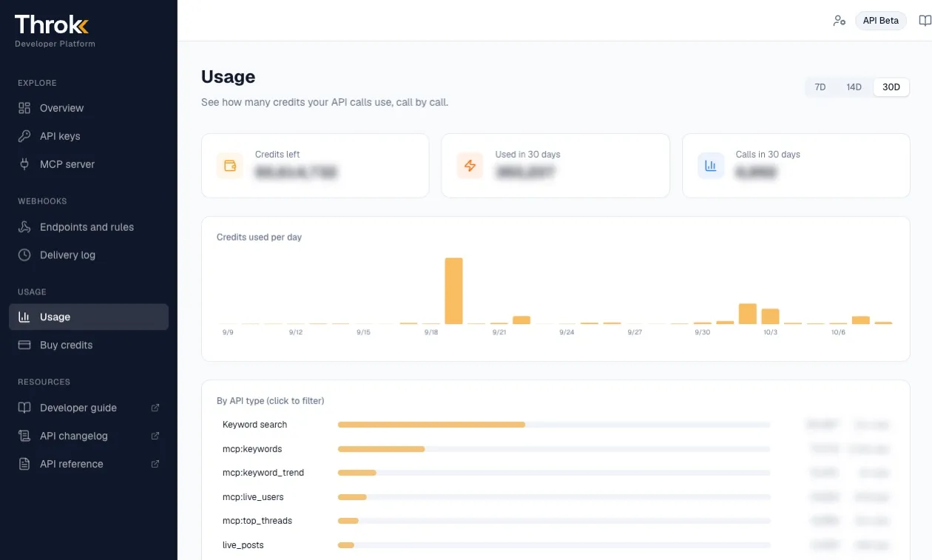This screenshot has width=932, height=560.
Task: Select the 14D time range
Action: pyautogui.click(x=854, y=87)
